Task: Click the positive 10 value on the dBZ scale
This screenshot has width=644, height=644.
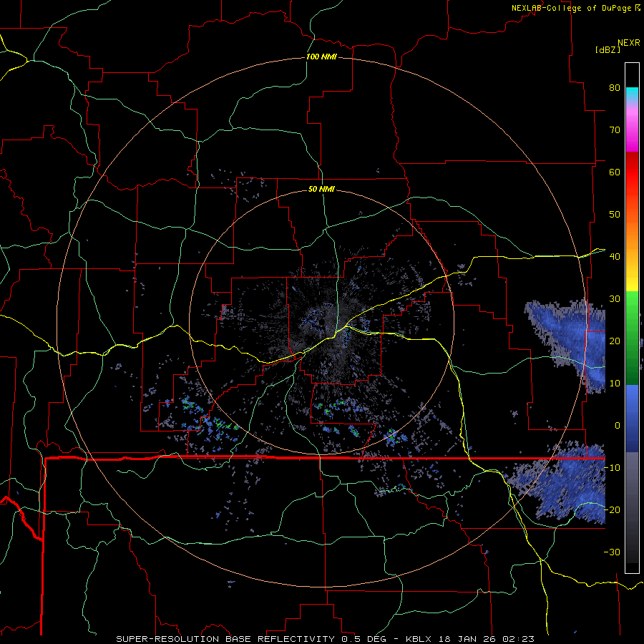Action: [615, 384]
